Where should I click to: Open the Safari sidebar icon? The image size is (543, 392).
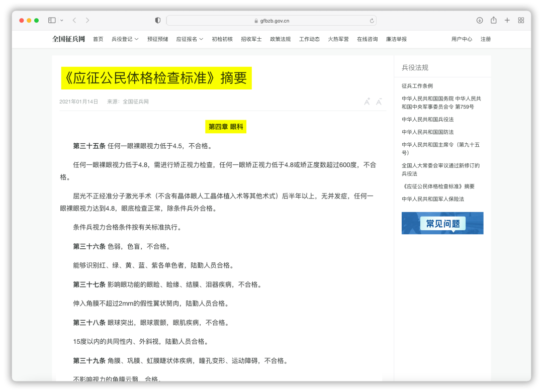[x=51, y=21]
